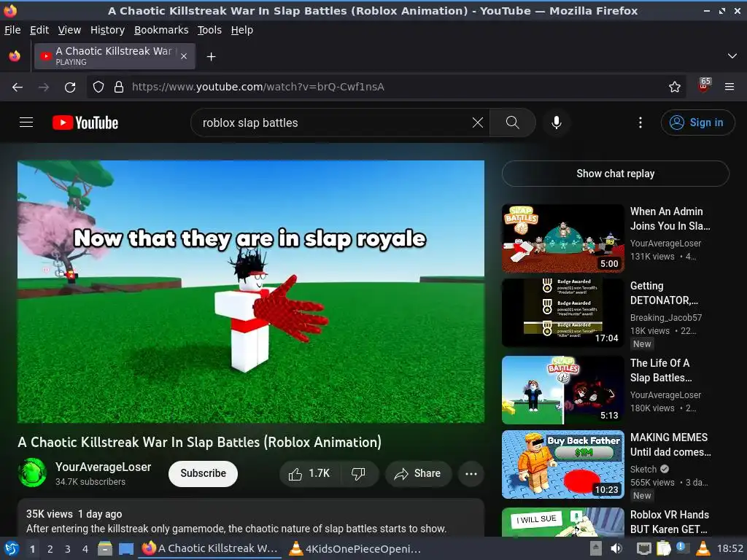The image size is (747, 560).
Task: Open Firefox View pinned icon
Action: [x=15, y=56]
